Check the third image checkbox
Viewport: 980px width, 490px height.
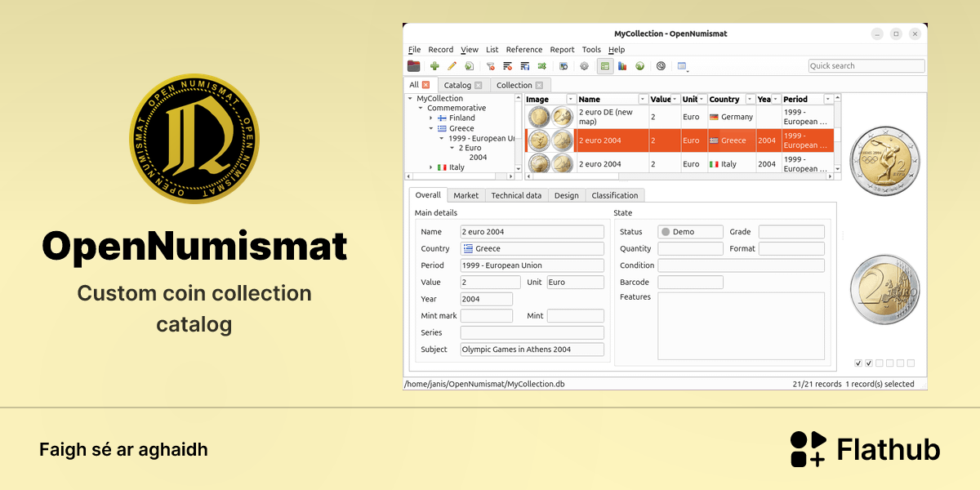(x=880, y=363)
